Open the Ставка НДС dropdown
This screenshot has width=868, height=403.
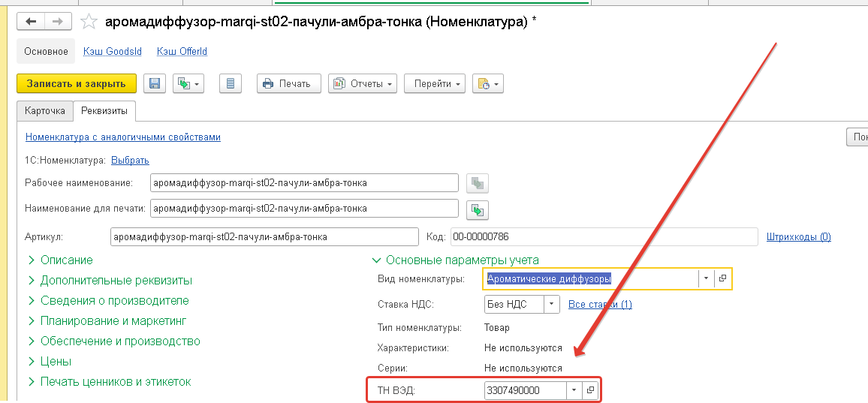coord(552,304)
